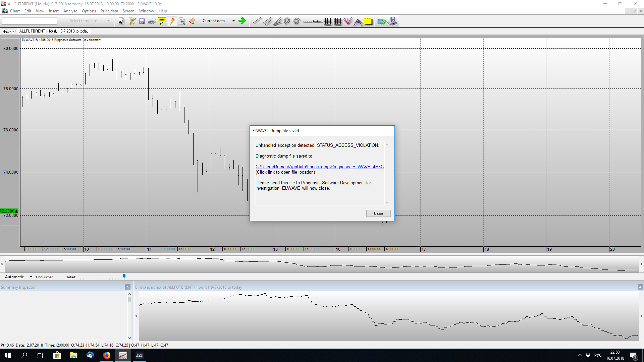Screen dimensions: 644x362
Task: Open the Screen menu
Action: coord(128,11)
